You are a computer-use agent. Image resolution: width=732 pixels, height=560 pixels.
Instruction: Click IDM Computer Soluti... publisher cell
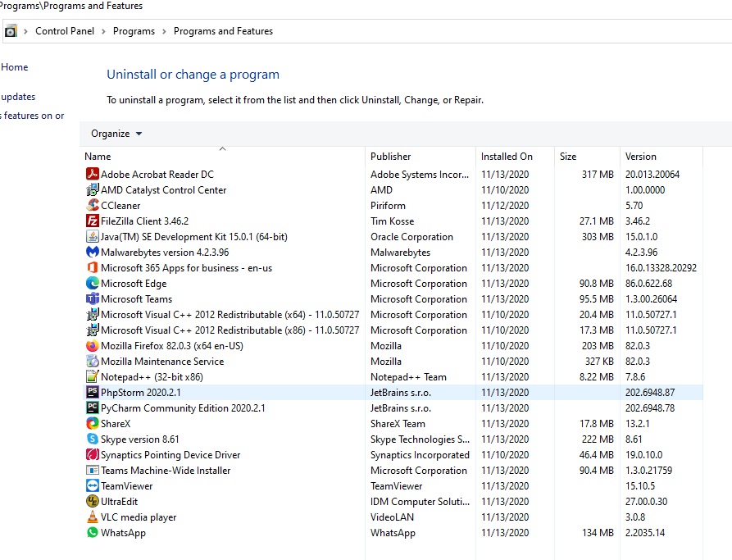pyautogui.click(x=421, y=502)
